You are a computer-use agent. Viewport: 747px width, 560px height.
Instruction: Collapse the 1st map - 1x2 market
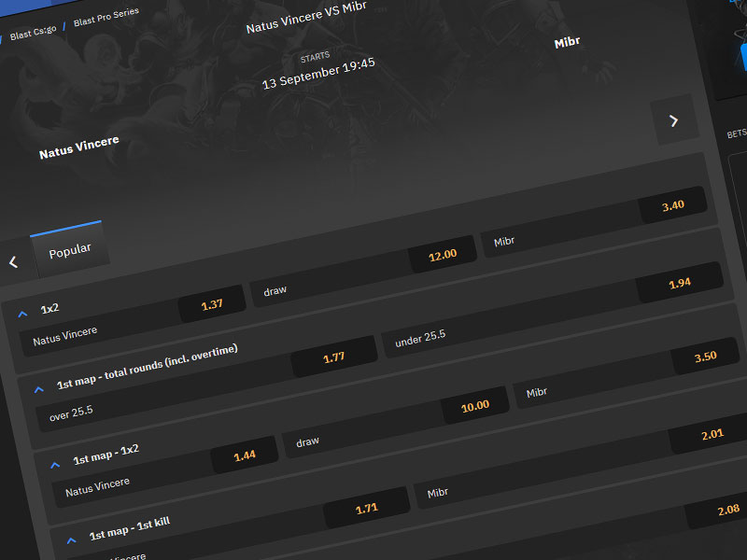(x=55, y=465)
